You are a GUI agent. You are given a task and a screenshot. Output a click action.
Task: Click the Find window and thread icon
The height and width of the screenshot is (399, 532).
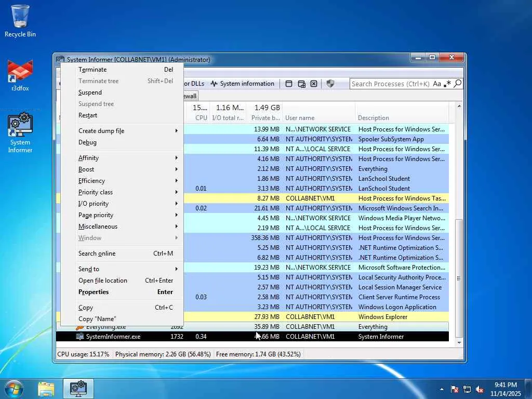click(302, 84)
